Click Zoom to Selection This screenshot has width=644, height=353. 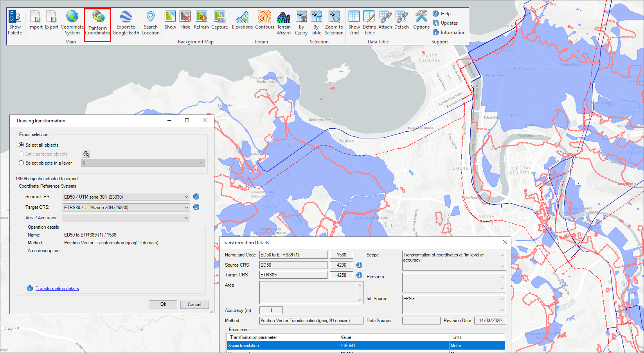(x=334, y=23)
